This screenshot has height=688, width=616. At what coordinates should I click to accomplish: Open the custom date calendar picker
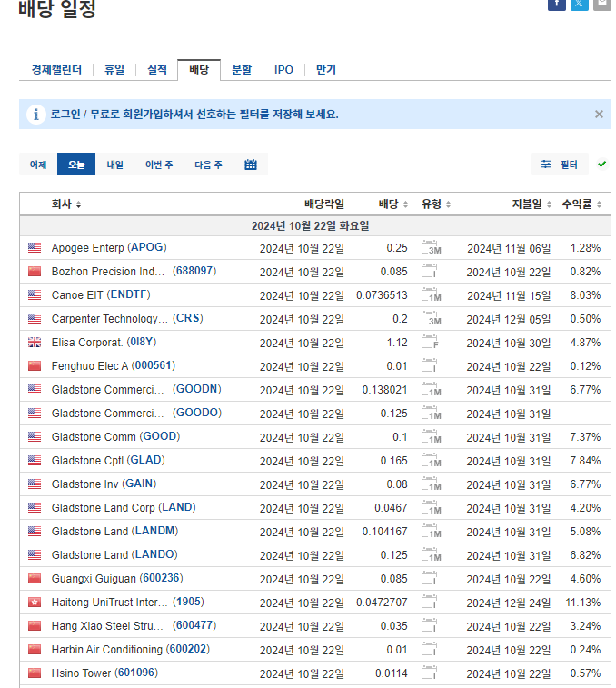point(251,165)
